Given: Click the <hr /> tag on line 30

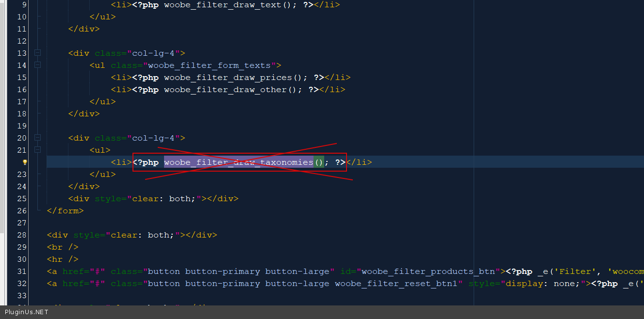Looking at the screenshot, I should tap(63, 259).
